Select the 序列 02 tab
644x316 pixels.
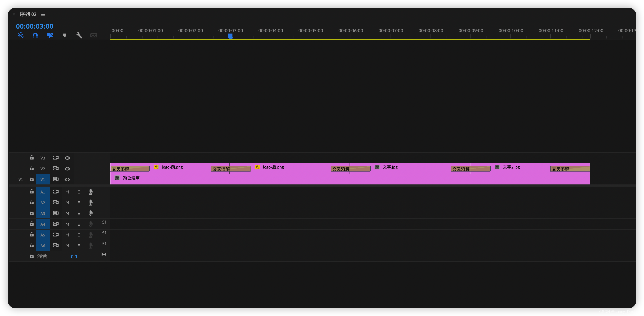[28, 14]
